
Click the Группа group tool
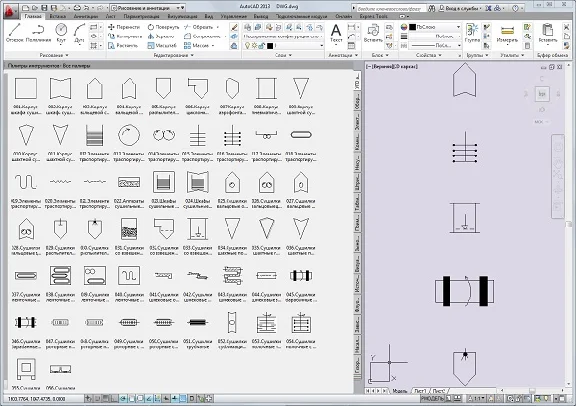tap(472, 33)
